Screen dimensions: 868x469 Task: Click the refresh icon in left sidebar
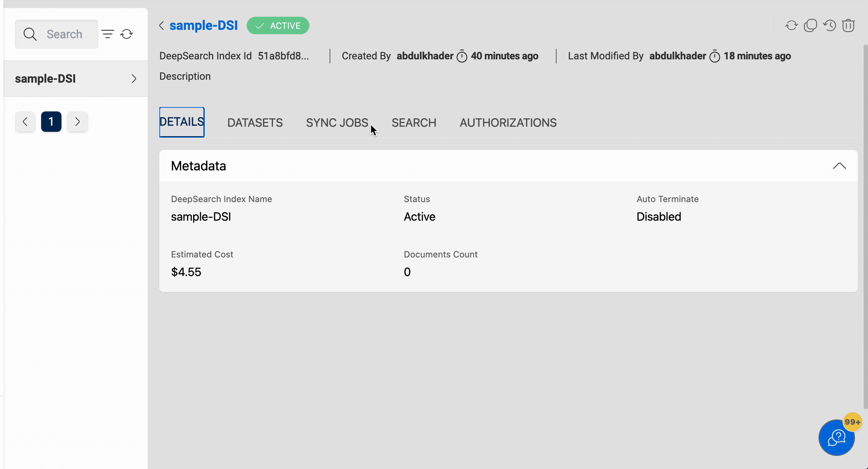click(x=126, y=33)
